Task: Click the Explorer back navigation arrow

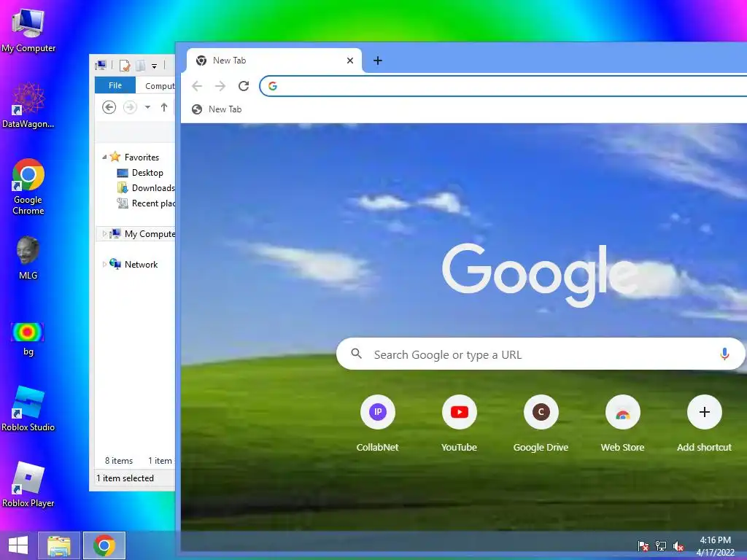Action: (109, 107)
